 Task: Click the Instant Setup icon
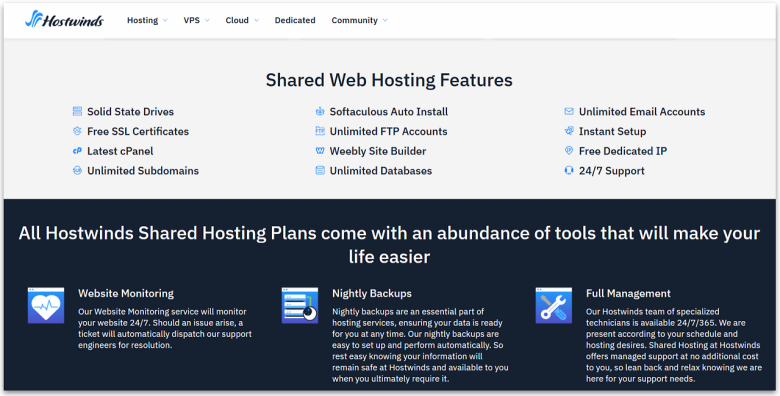pos(569,131)
